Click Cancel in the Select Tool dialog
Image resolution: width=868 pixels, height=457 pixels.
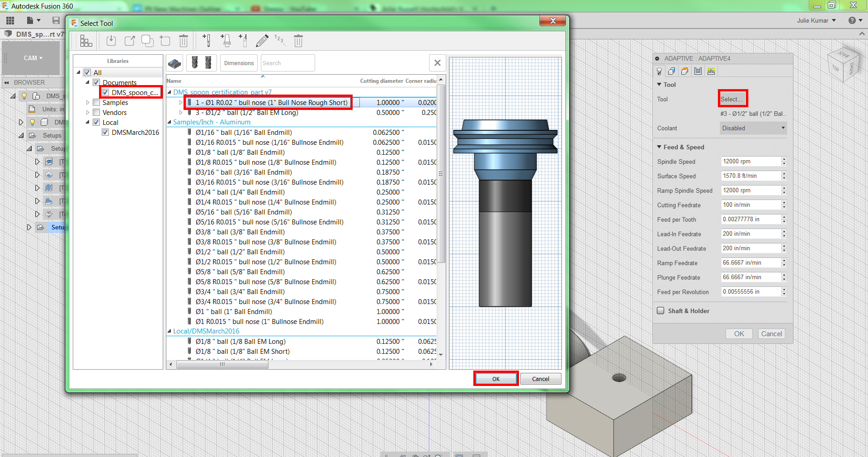point(541,379)
